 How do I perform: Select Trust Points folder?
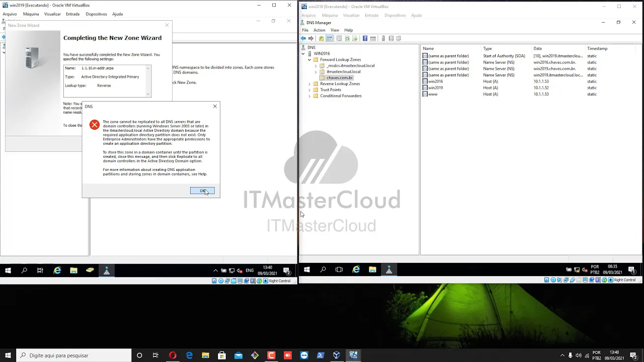[x=331, y=89]
